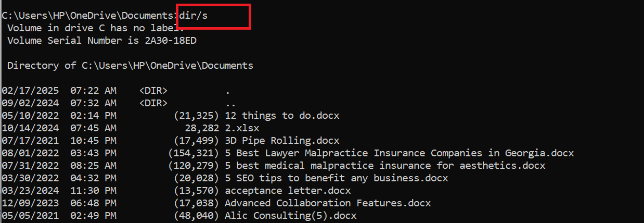644x223 pixels.
Task: Click 'Advanced Collaboration Features.docx' filename
Action: [x=328, y=203]
